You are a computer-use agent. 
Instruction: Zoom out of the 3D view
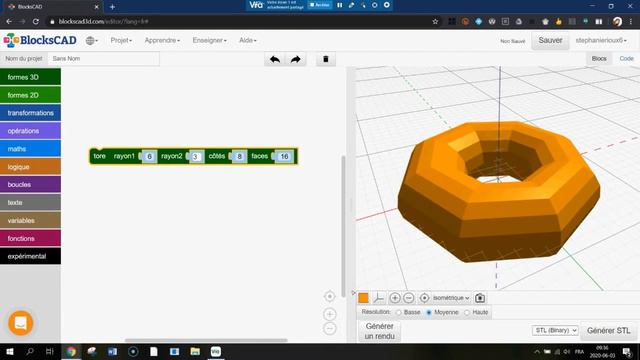click(409, 298)
